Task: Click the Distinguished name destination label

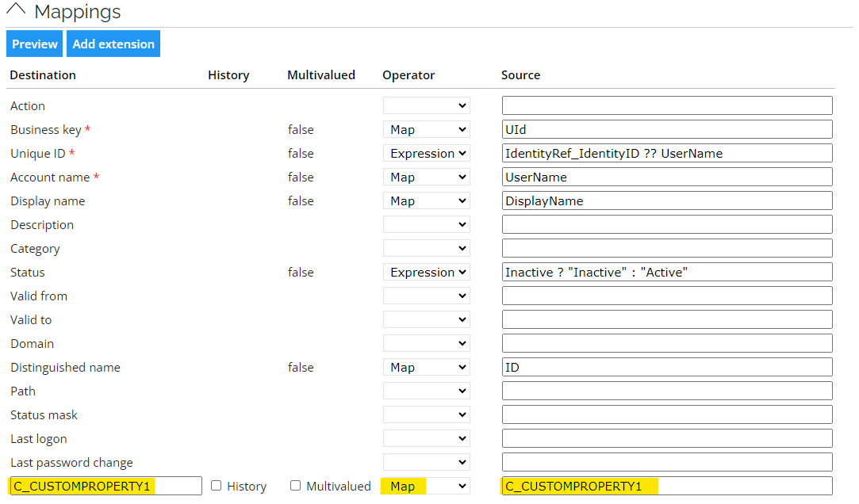Action: pyautogui.click(x=65, y=368)
